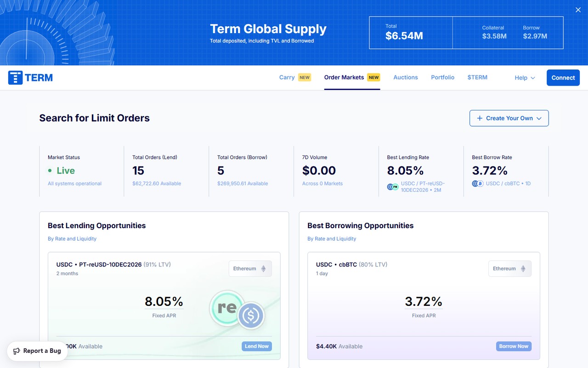Click the Ethereum icon on USDC PT-reUSD card
The width and height of the screenshot is (588, 368).
(x=263, y=269)
